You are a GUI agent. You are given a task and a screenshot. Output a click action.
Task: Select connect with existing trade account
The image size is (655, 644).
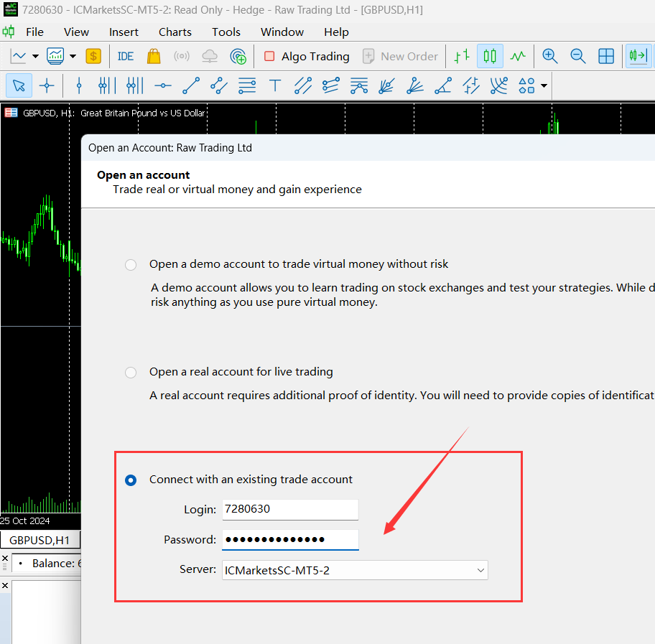pyautogui.click(x=131, y=480)
